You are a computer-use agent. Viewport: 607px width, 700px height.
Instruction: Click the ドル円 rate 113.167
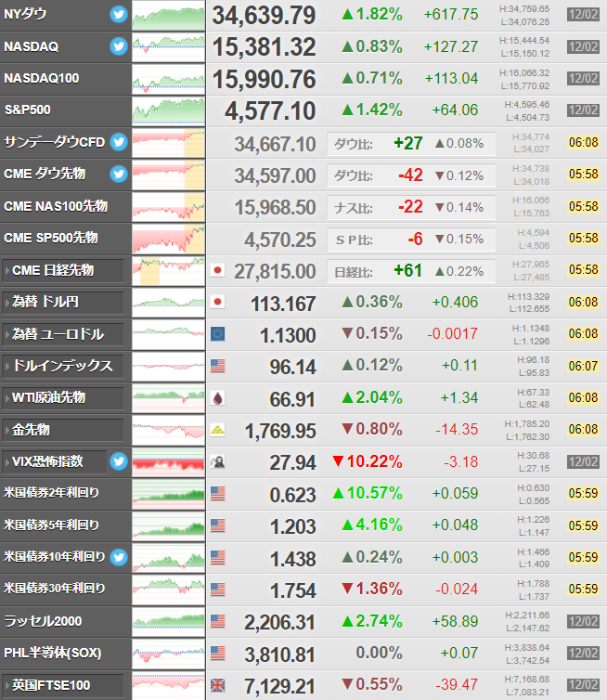(x=283, y=304)
